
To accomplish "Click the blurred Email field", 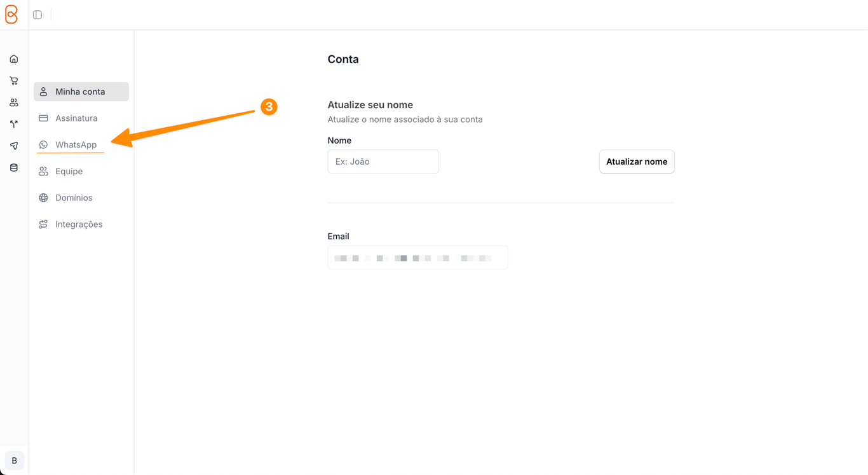I will click(x=417, y=258).
